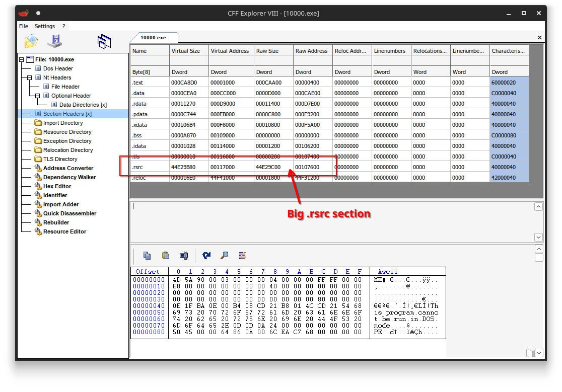Switch to the 10000.exe tab
The width and height of the screenshot is (562, 392).
[153, 37]
